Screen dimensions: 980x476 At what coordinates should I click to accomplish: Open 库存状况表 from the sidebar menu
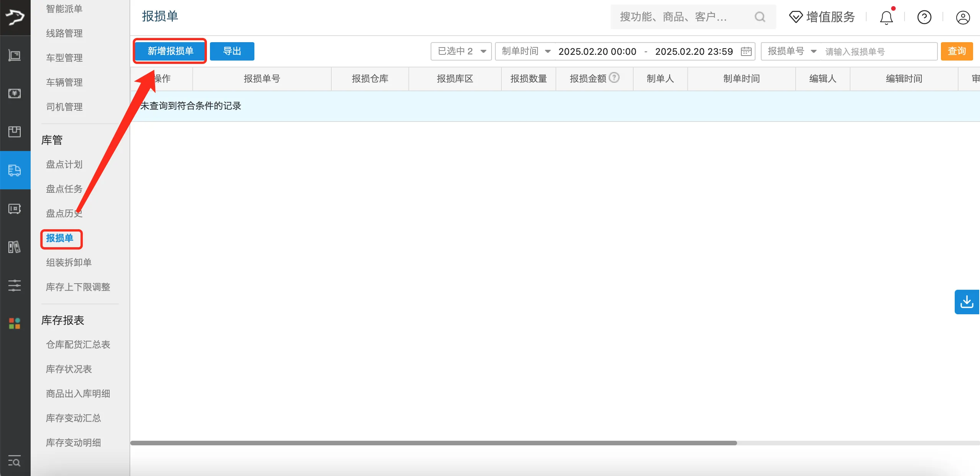point(69,369)
